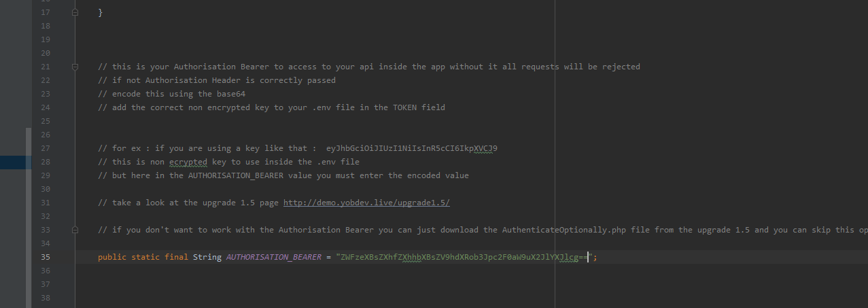The image size is (868, 308).
Task: Click the 'base64' word in comment
Action: (x=231, y=94)
